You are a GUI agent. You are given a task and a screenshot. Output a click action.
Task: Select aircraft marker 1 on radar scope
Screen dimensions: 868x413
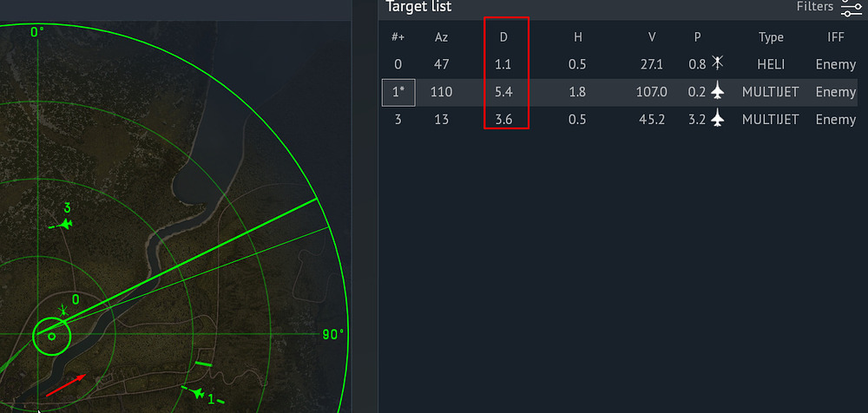pyautogui.click(x=201, y=395)
